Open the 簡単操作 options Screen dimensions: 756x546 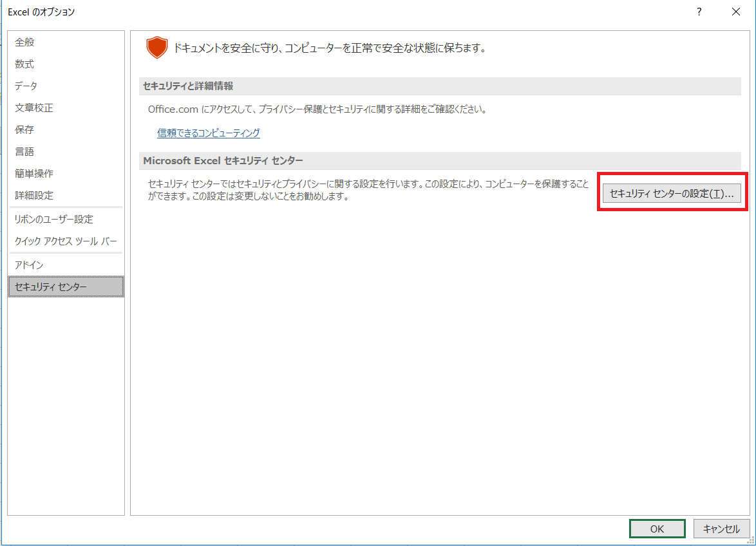point(33,173)
